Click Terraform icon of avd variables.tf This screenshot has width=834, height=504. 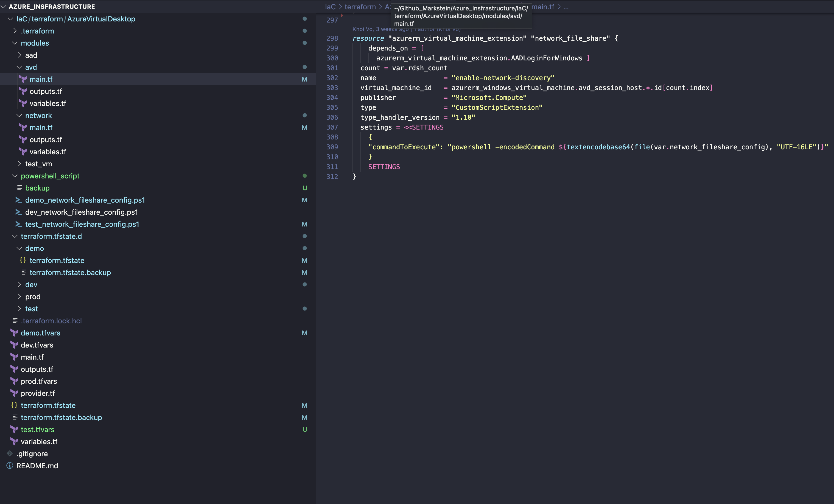point(23,103)
